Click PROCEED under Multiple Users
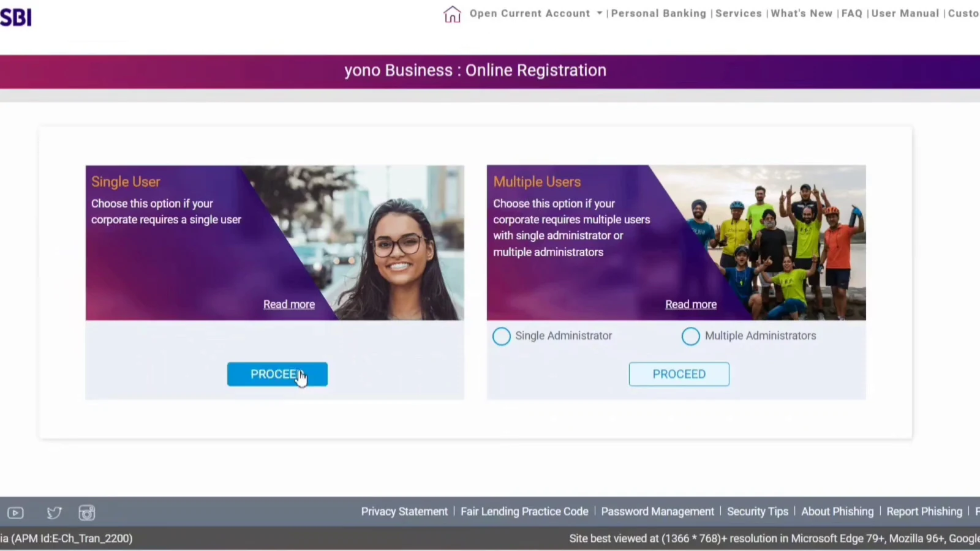This screenshot has width=980, height=551. 679,374
